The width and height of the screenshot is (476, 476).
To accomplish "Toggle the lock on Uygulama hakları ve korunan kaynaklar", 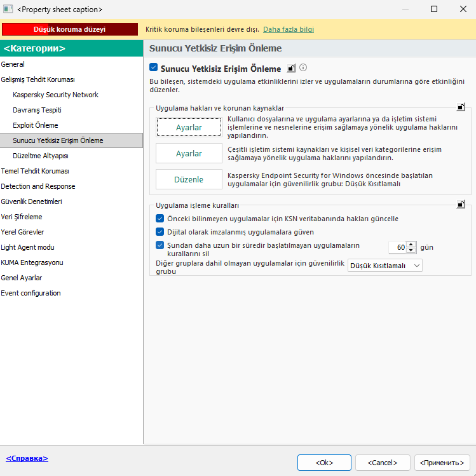I will coord(461,107).
